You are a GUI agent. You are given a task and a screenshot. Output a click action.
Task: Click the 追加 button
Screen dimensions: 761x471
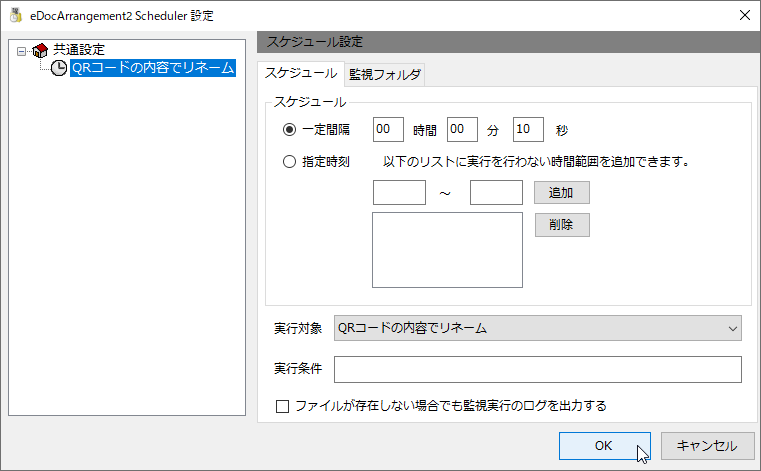coord(562,193)
